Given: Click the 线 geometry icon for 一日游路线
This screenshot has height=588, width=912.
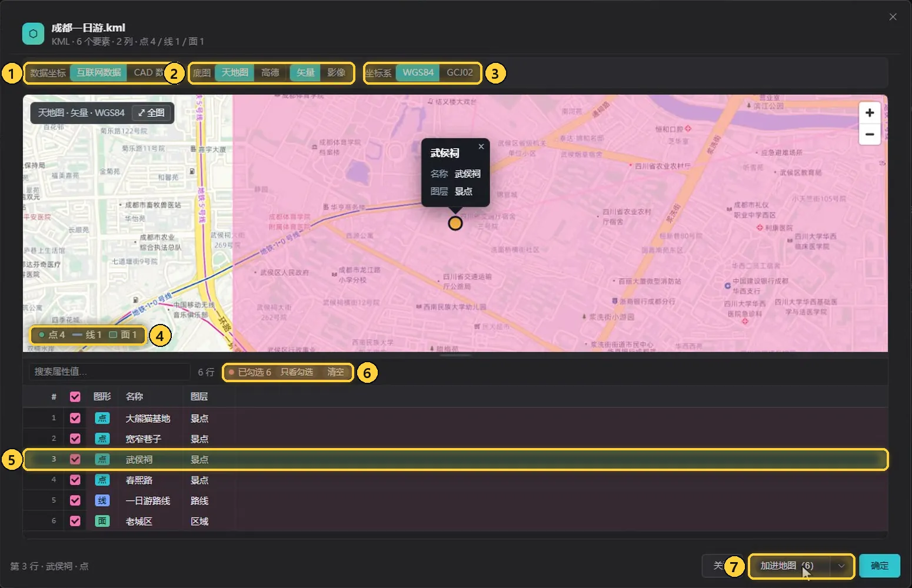Looking at the screenshot, I should click(102, 500).
